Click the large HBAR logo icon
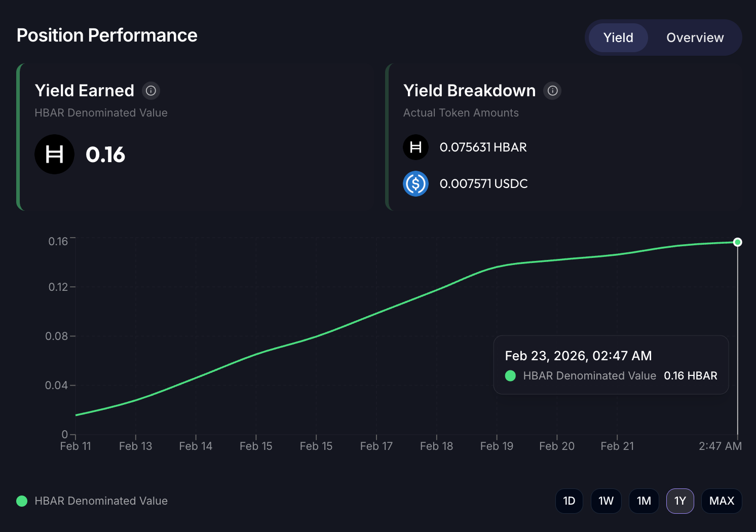The image size is (756, 532). point(54,155)
